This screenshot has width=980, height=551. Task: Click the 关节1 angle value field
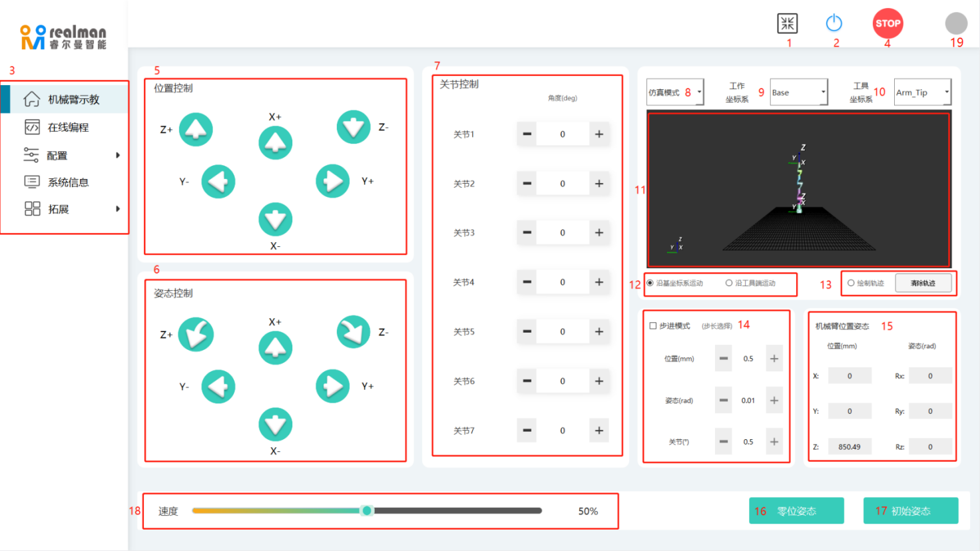click(563, 134)
